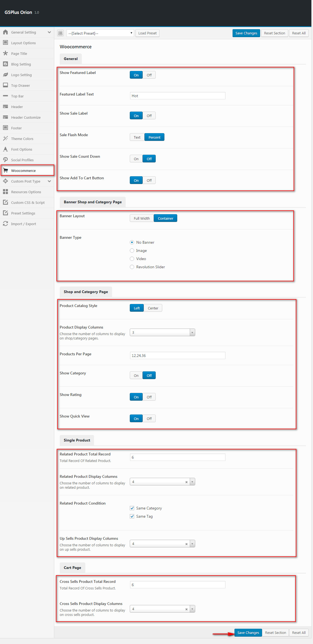The width and height of the screenshot is (313, 644).
Task: Click top Save Changes button
Action: [246, 33]
